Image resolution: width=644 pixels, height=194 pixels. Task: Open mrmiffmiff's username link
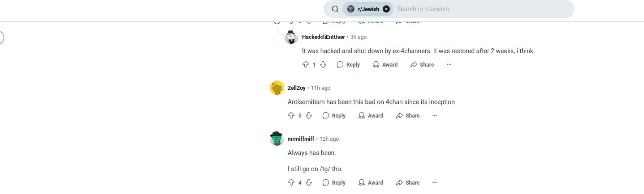click(301, 139)
